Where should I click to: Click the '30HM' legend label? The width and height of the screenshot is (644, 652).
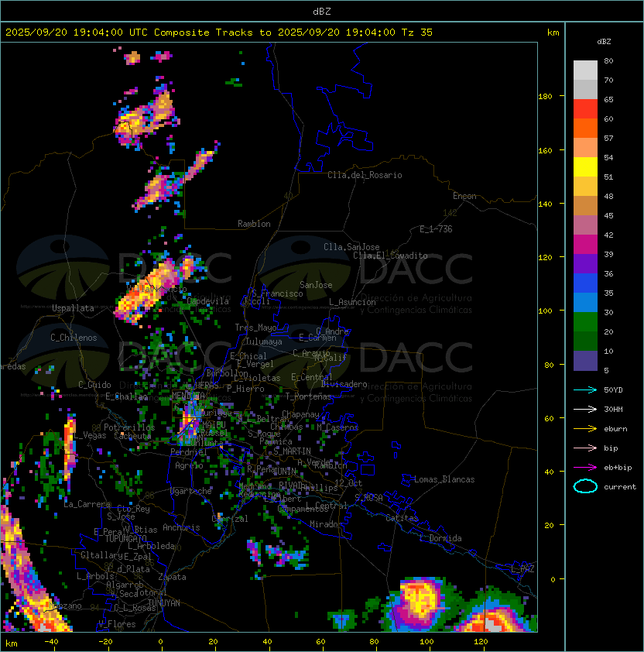(613, 409)
